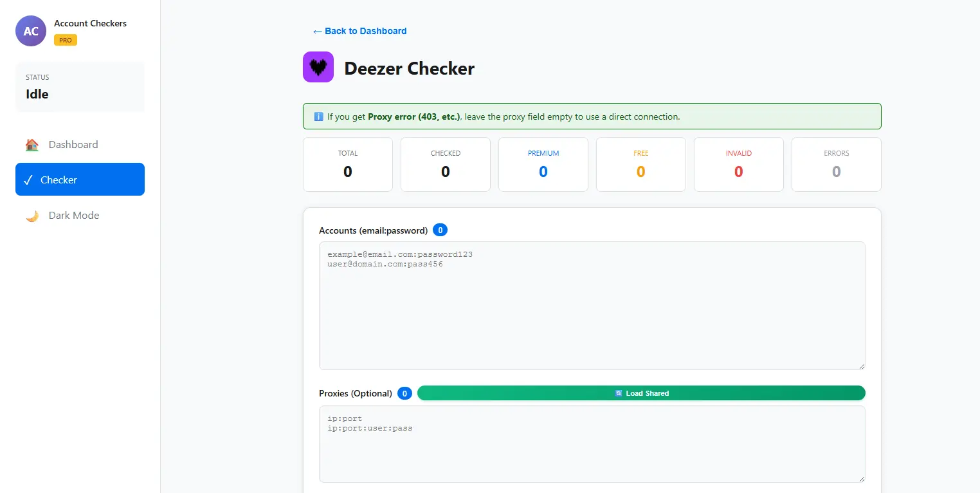Click the Idle status panel
980x493 pixels.
(x=80, y=87)
